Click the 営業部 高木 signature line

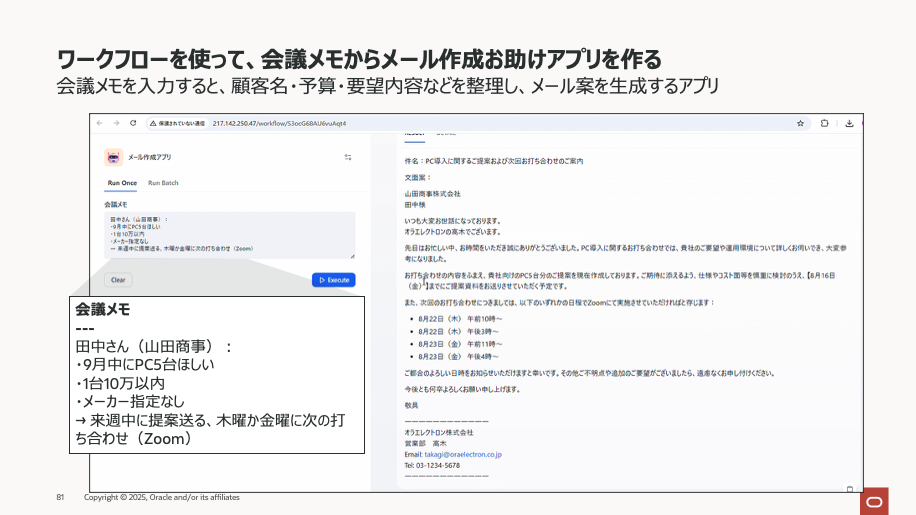425,444
